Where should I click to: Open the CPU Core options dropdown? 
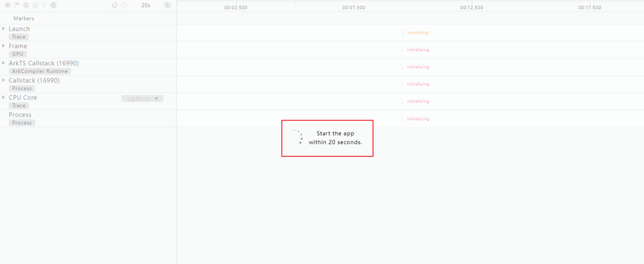tap(142, 98)
